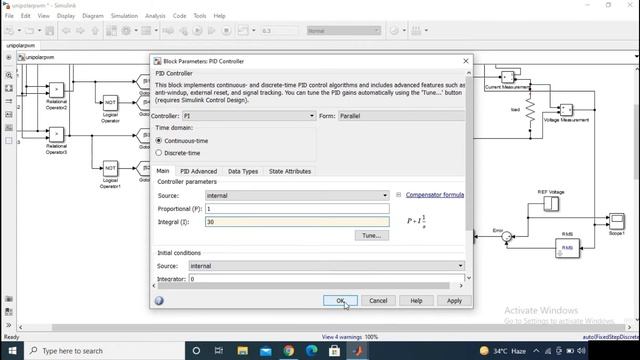This screenshot has height=360, width=640.
Task: Choose Continuous-time radio button
Action: 159,140
